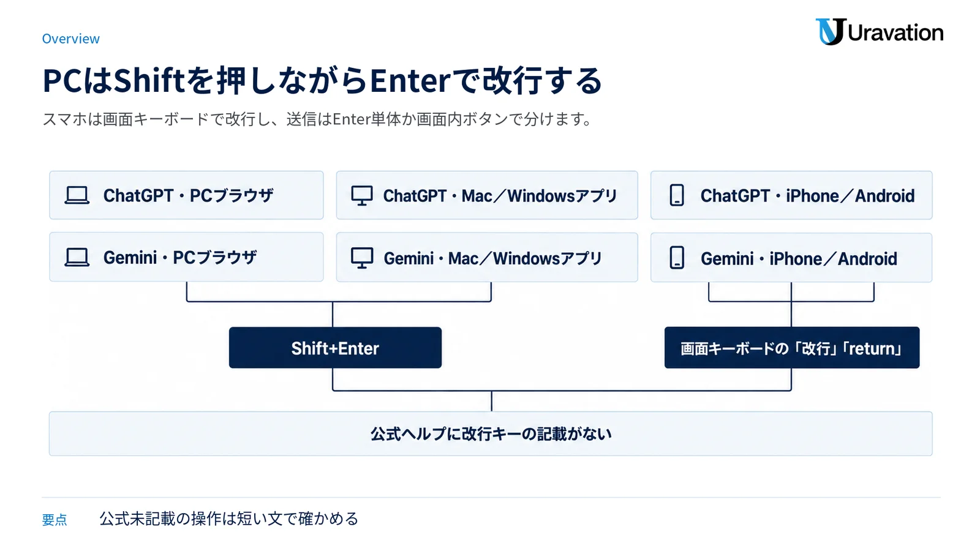This screenshot has width=980, height=551.
Task: Click the ChatGPT・Mac/Windowsアプリ label
Action: (x=500, y=196)
